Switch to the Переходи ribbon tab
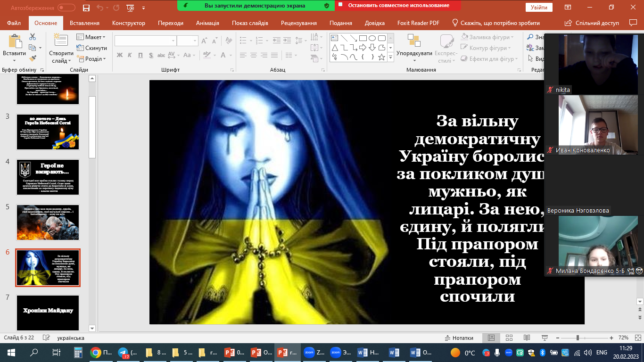The width and height of the screenshot is (644, 362). click(x=171, y=23)
